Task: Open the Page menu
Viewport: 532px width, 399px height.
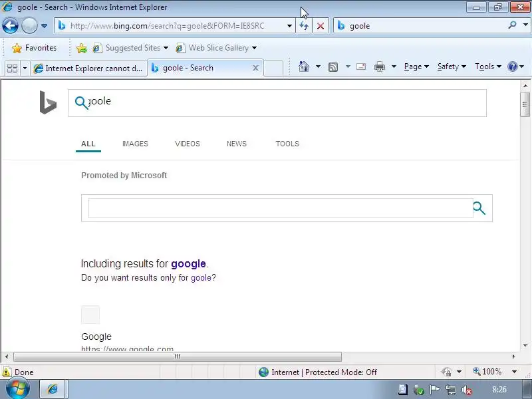Action: point(416,66)
